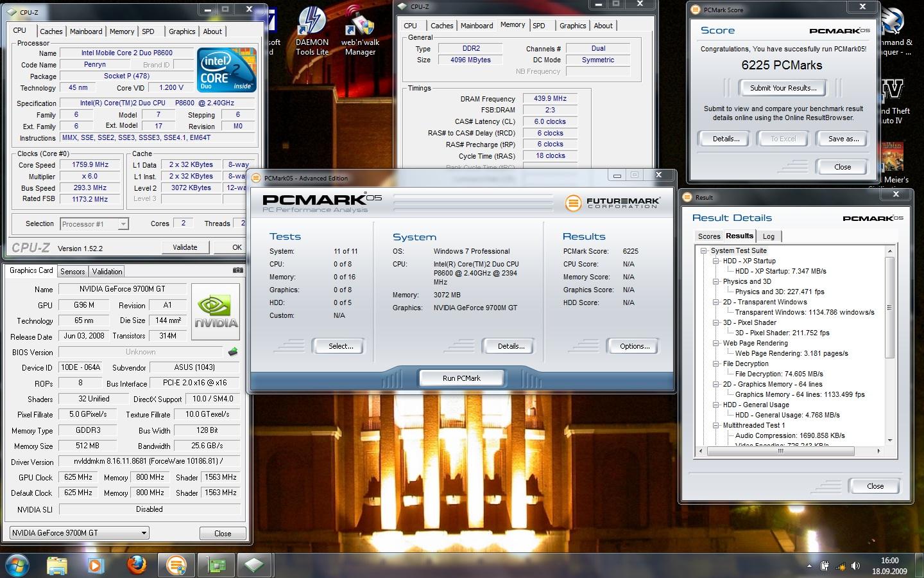Open the taskbar clock and date

[x=889, y=566]
